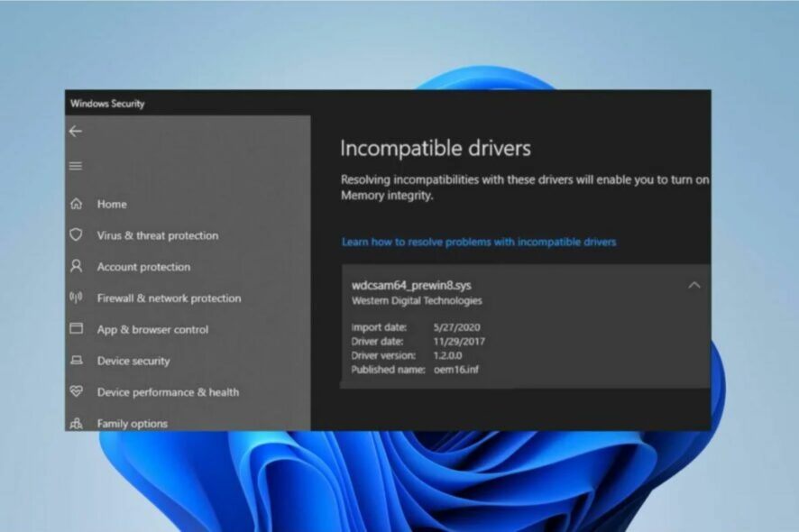Click the Device health heart icon
This screenshot has width=799, height=532.
[76, 391]
